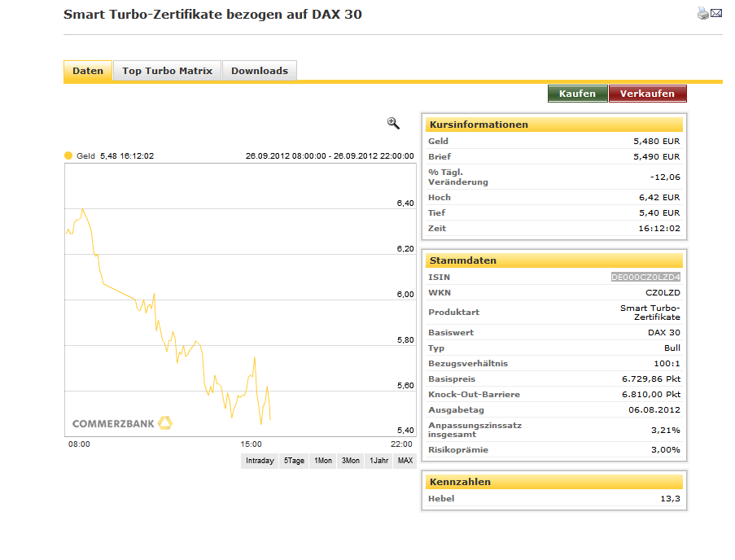This screenshot has height=560, width=735.
Task: Click the chart zoom magnifier icon
Action: pos(393,123)
